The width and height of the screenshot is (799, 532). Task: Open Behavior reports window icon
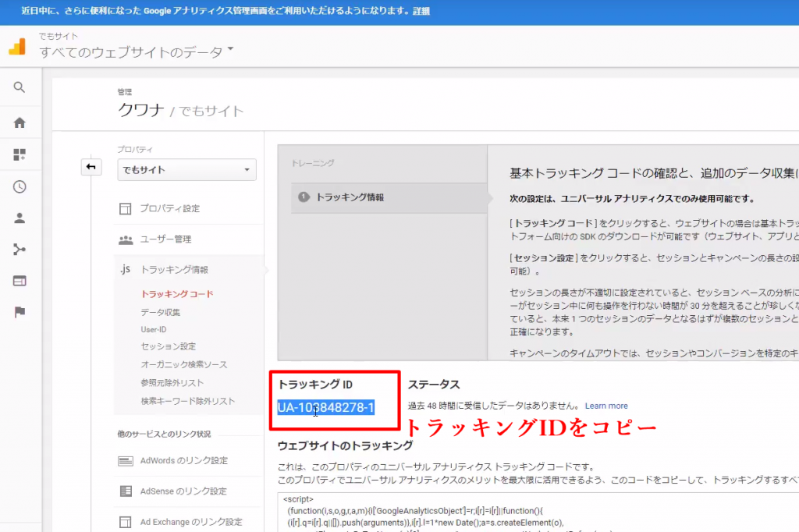click(20, 281)
